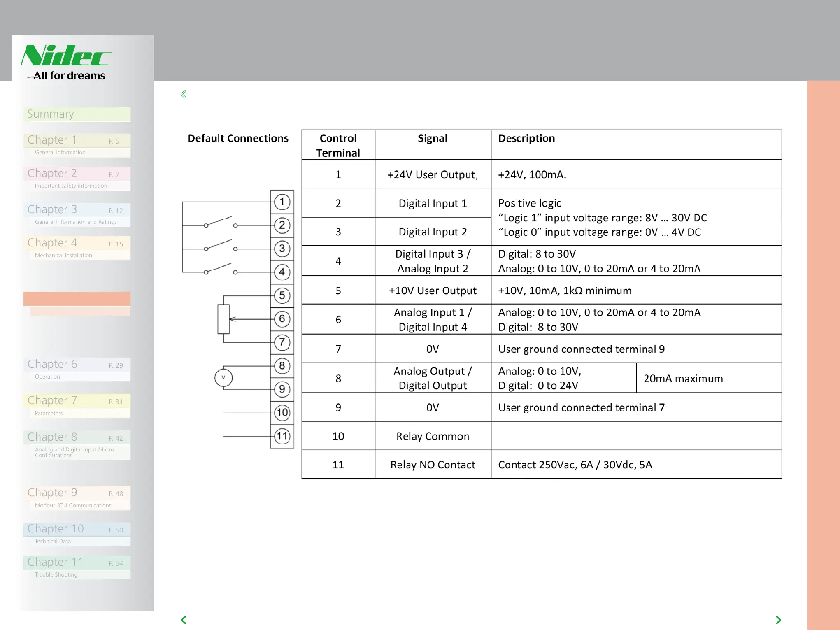Screen dimensions: 840x630
Task: Click '+24V User Output,' signal cell
Action: coord(433,174)
